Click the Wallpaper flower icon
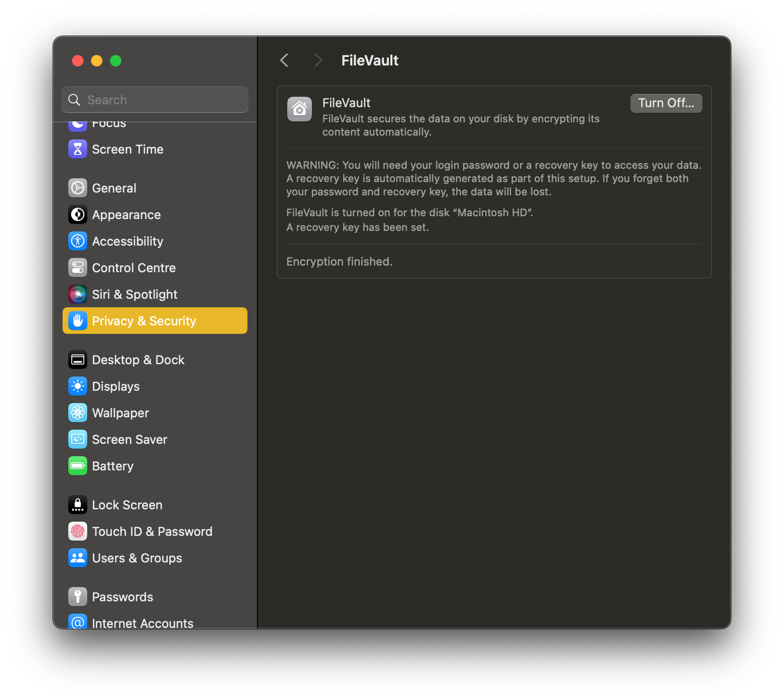Screen dimensions: 784x699 [x=78, y=413]
